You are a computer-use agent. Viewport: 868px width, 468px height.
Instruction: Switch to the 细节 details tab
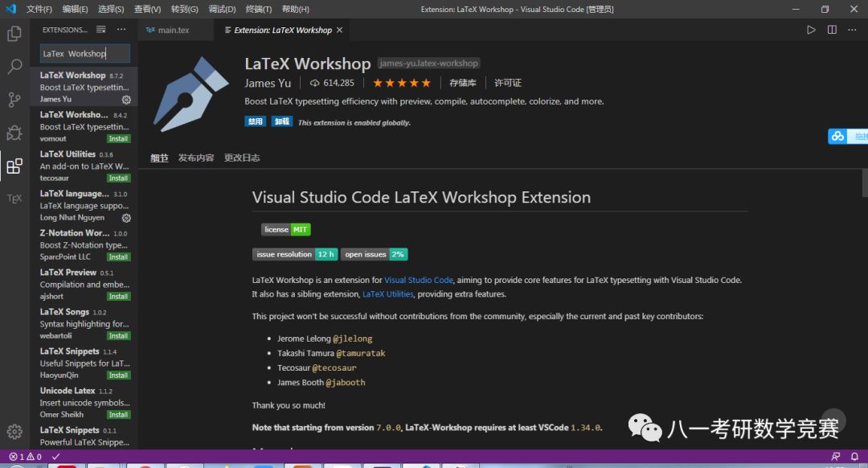[x=159, y=158]
